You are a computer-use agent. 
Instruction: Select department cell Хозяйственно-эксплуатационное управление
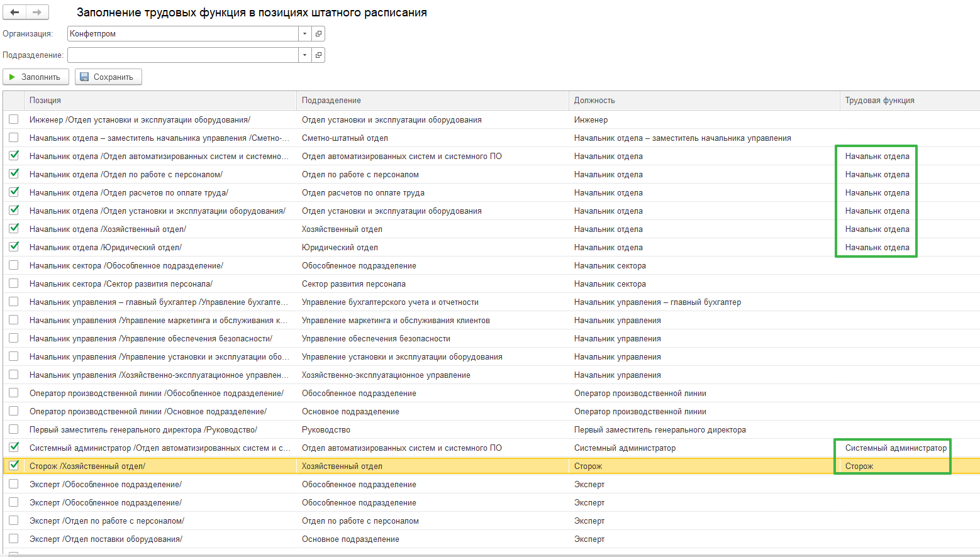(x=386, y=375)
